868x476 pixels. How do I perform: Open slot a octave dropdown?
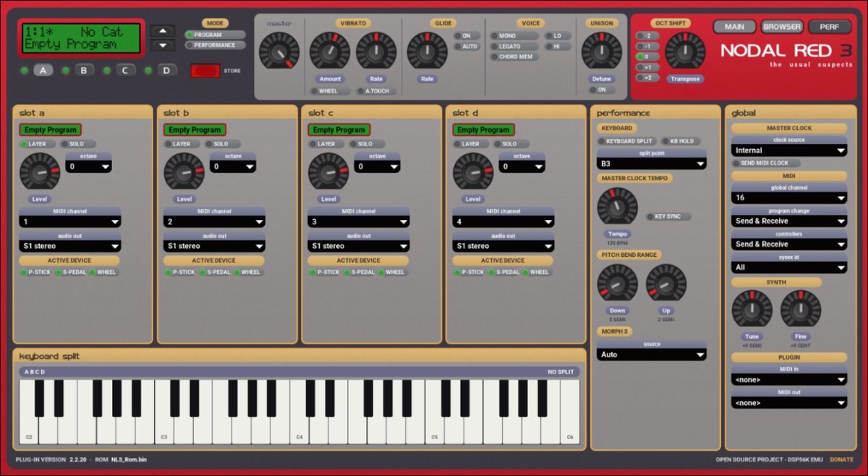pyautogui.click(x=88, y=166)
